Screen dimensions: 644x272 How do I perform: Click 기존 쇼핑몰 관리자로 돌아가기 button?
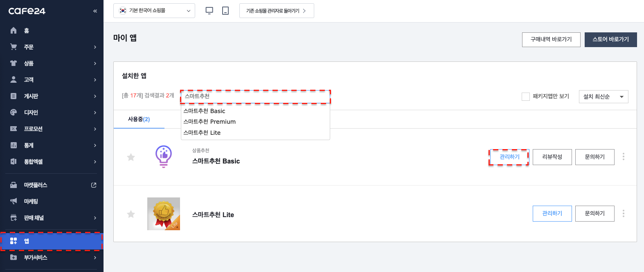coord(277,11)
